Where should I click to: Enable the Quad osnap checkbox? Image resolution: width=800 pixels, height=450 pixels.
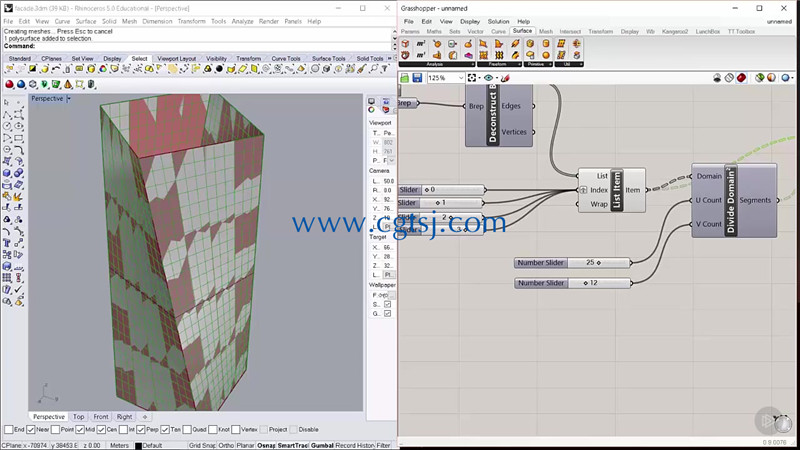click(x=187, y=430)
